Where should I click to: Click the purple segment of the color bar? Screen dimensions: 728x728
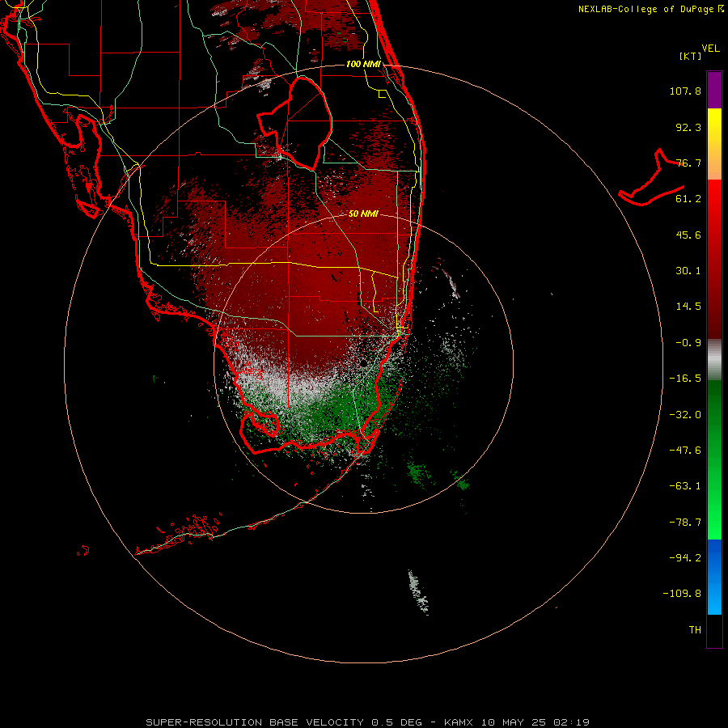[x=714, y=90]
